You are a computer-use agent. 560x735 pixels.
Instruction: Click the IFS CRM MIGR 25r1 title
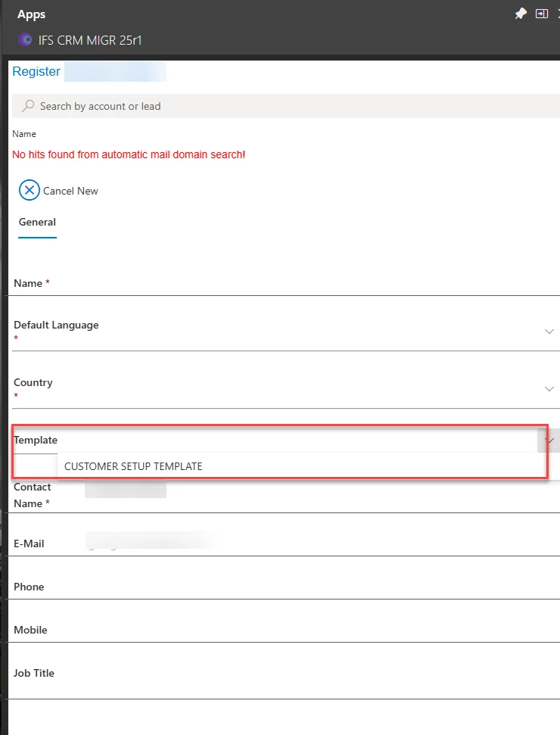click(x=90, y=40)
